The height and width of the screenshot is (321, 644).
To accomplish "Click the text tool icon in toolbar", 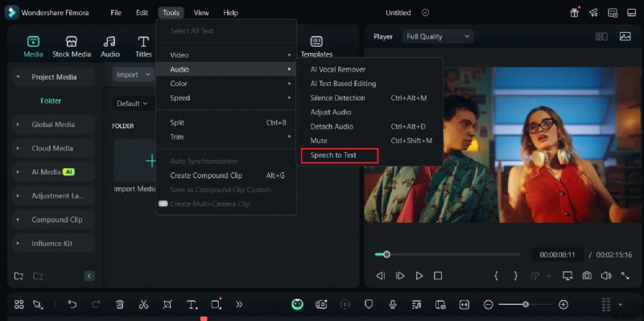I will [192, 304].
